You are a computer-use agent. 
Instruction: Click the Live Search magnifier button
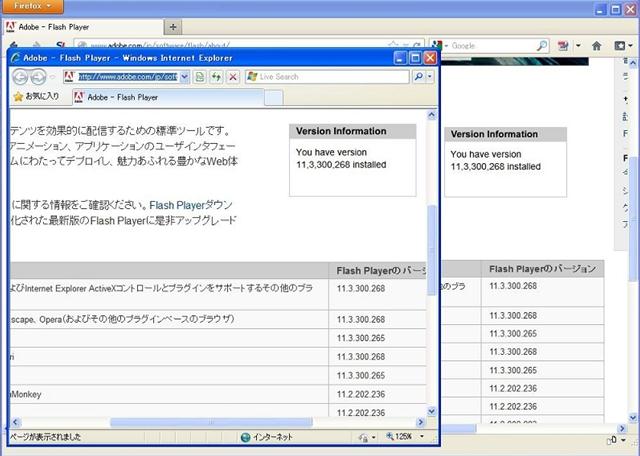(418, 77)
